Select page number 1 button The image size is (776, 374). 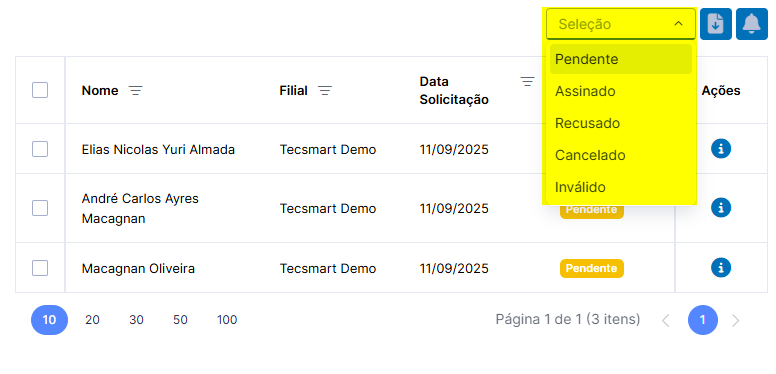point(703,320)
